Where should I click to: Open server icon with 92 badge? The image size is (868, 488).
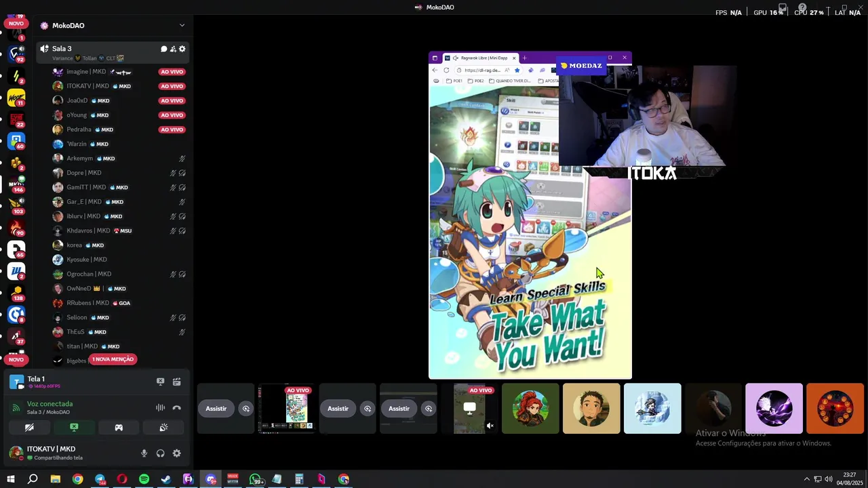coord(16,54)
